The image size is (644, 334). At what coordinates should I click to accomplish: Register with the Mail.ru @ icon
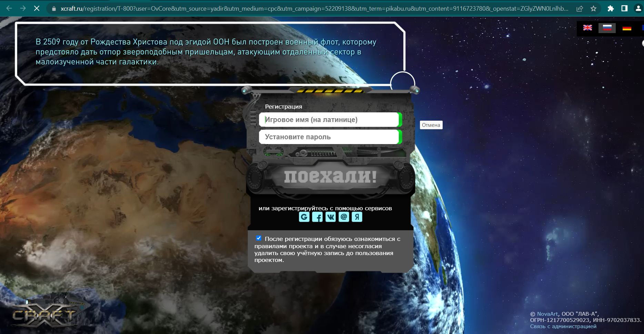344,217
